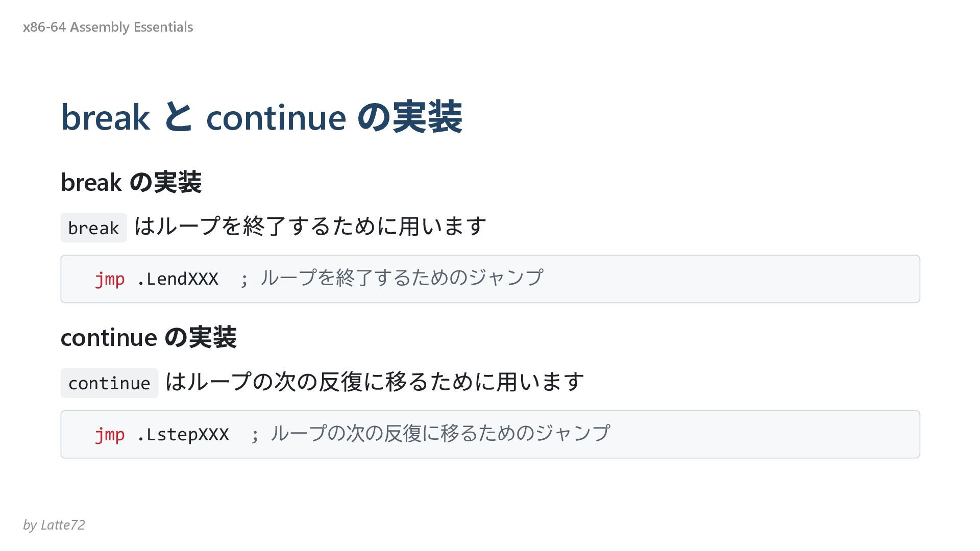The width and height of the screenshot is (980, 551).
Task: Click the word 'continue' in the slide title
Action: click(x=276, y=118)
